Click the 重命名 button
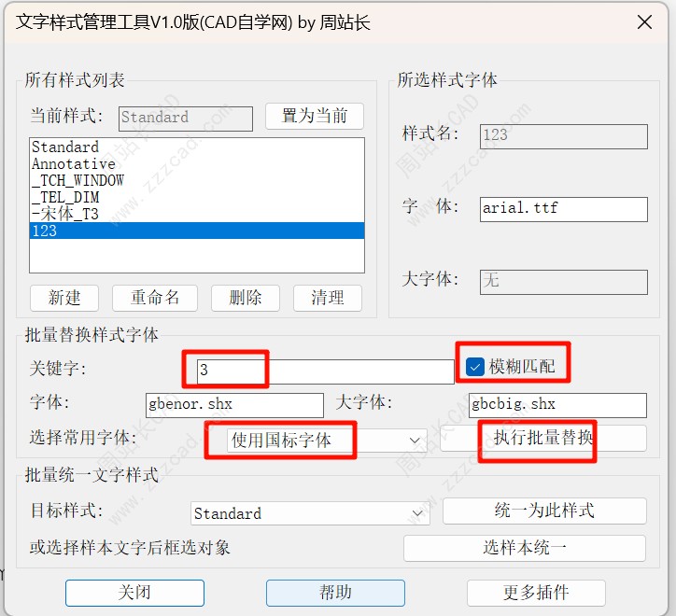676x616 pixels. click(155, 298)
